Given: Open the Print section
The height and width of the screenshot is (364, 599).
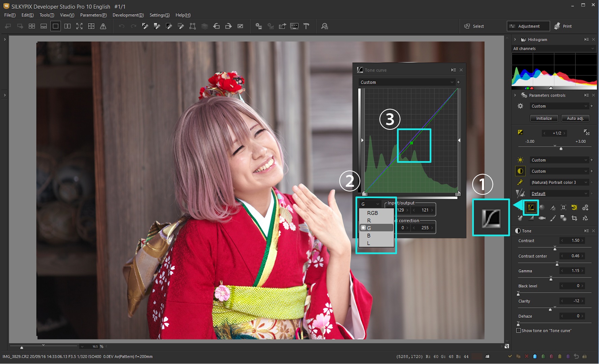Looking at the screenshot, I should pos(563,26).
